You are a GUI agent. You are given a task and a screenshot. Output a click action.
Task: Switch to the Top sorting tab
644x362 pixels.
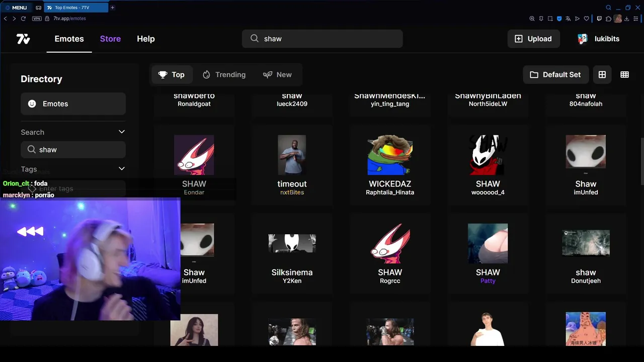172,74
